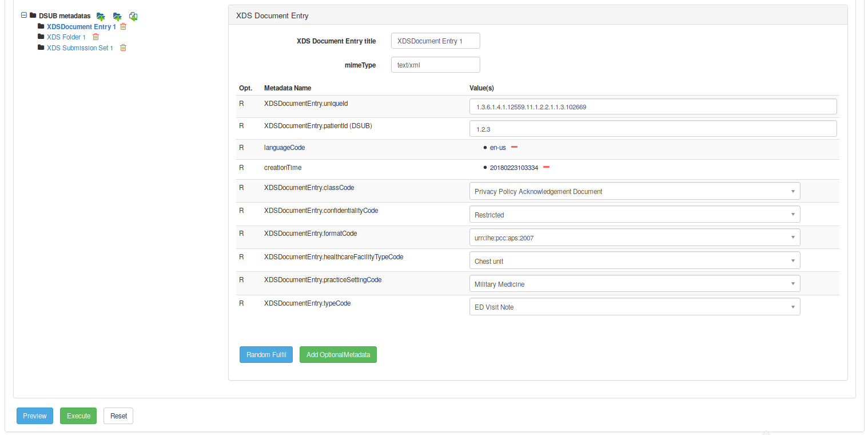Image resolution: width=868 pixels, height=435 pixels.
Task: Remove the en-us languageCode value
Action: coord(514,147)
